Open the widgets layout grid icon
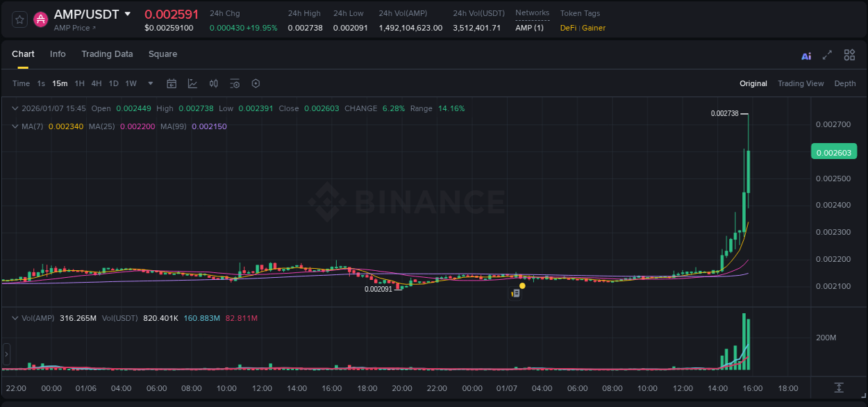This screenshot has width=868, height=407. 849,54
